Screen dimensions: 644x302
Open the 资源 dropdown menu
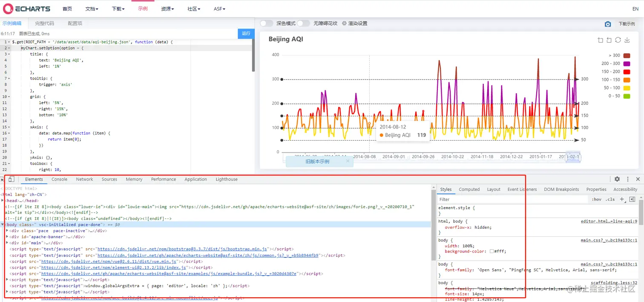point(167,9)
